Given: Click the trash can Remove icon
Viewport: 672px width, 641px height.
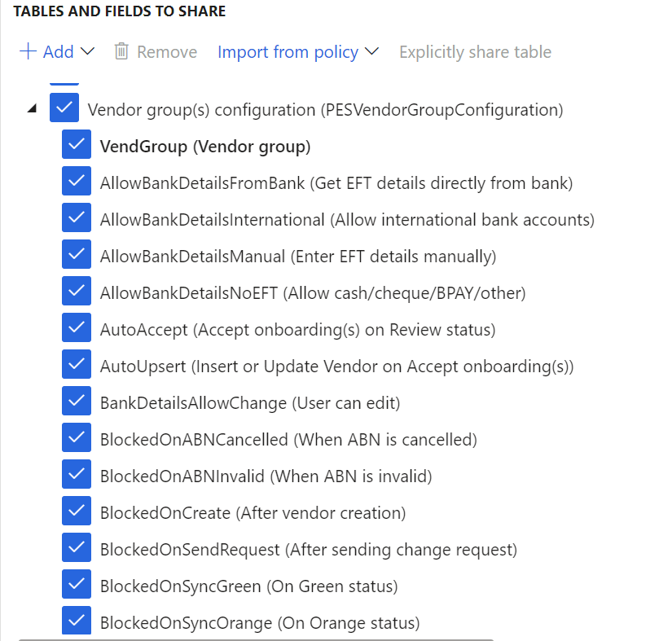Looking at the screenshot, I should click(x=121, y=51).
